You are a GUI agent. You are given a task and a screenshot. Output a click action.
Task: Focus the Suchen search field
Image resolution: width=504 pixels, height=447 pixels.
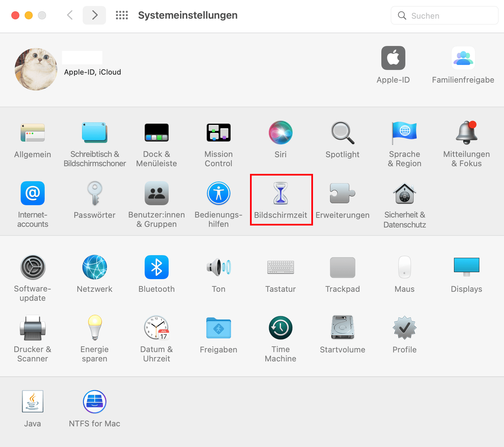[445, 15]
